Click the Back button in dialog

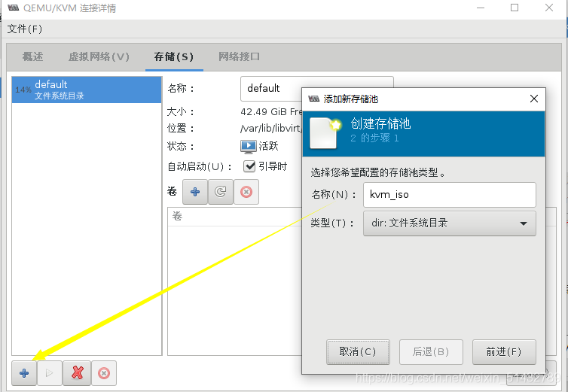coord(431,352)
